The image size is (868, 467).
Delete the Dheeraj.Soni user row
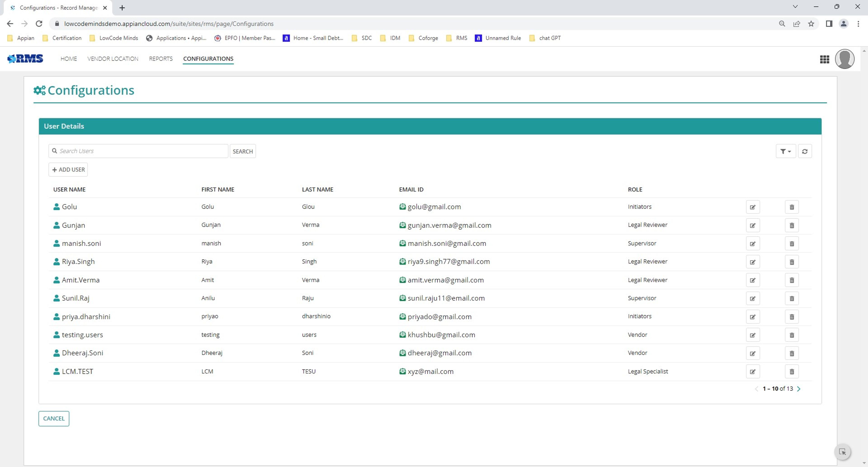pos(792,353)
